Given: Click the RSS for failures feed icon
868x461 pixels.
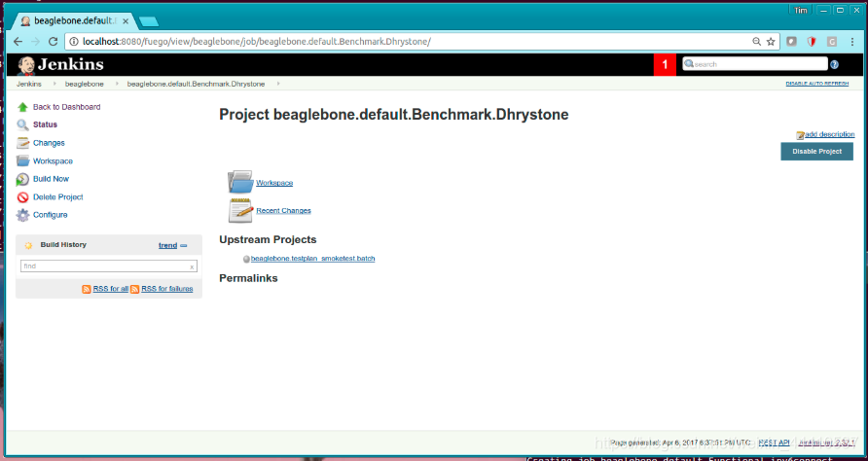Looking at the screenshot, I should tap(134, 289).
